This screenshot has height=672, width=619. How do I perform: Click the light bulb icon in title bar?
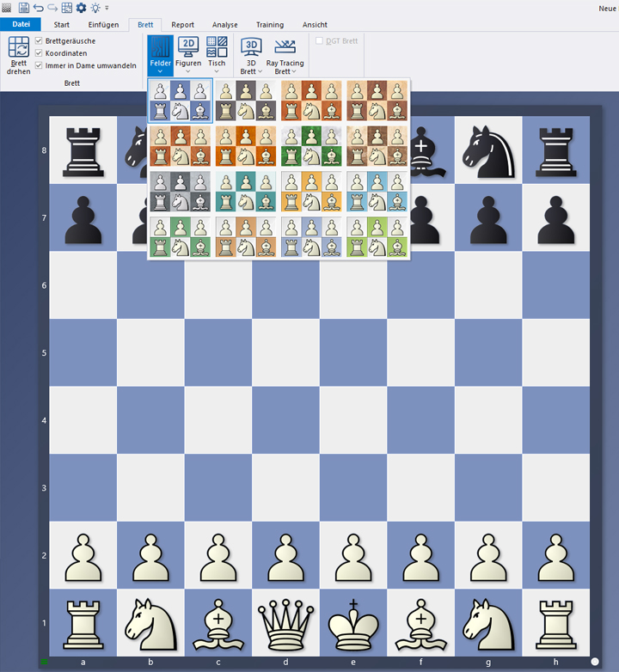point(95,8)
